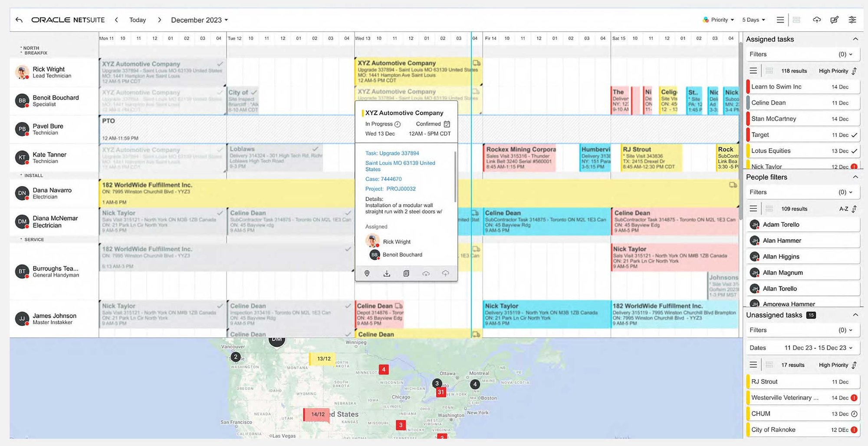Screen dimensions: 868x446
Task: Open Project: PROJ00032 link in popup
Action: click(390, 189)
